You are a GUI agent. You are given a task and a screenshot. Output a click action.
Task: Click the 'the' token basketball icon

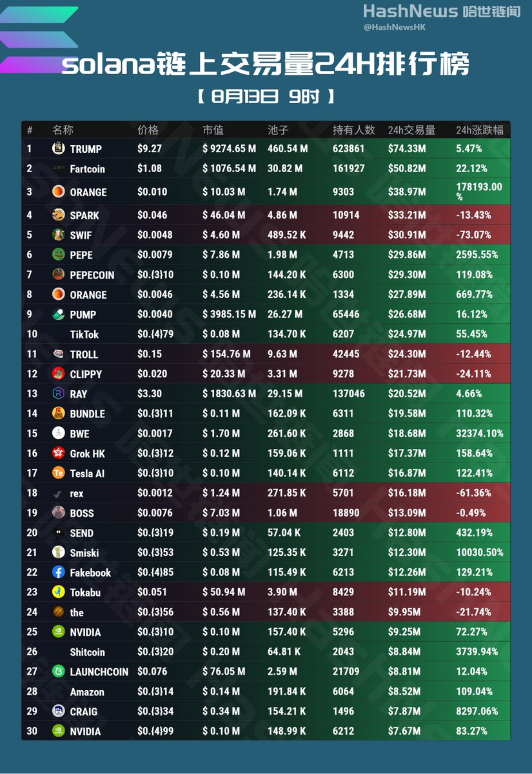pos(59,612)
